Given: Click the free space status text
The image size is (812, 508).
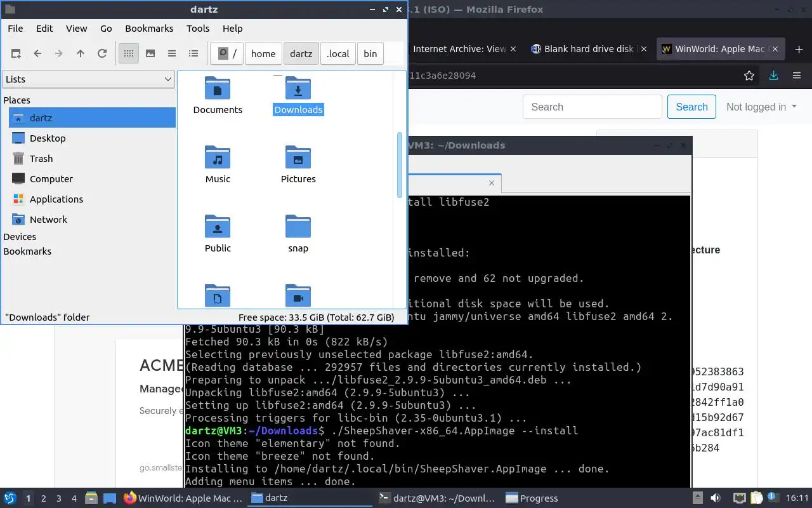Looking at the screenshot, I should 317,317.
